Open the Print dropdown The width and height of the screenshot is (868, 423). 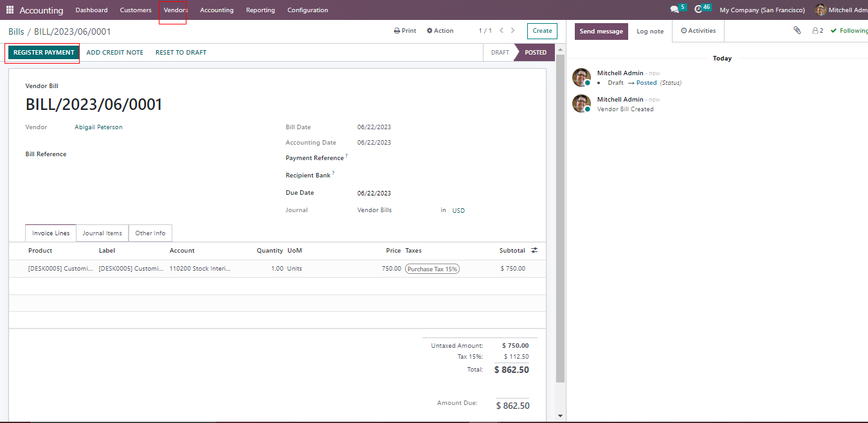405,30
